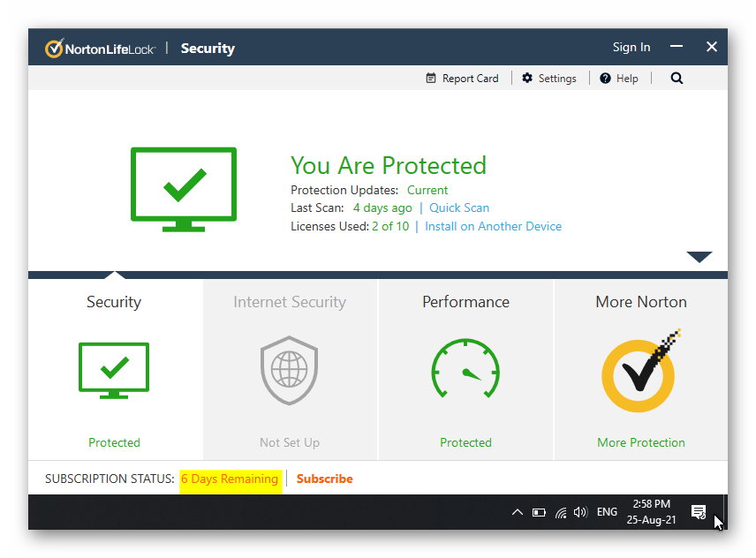
Task: Click the ENG language indicator
Action: click(607, 512)
